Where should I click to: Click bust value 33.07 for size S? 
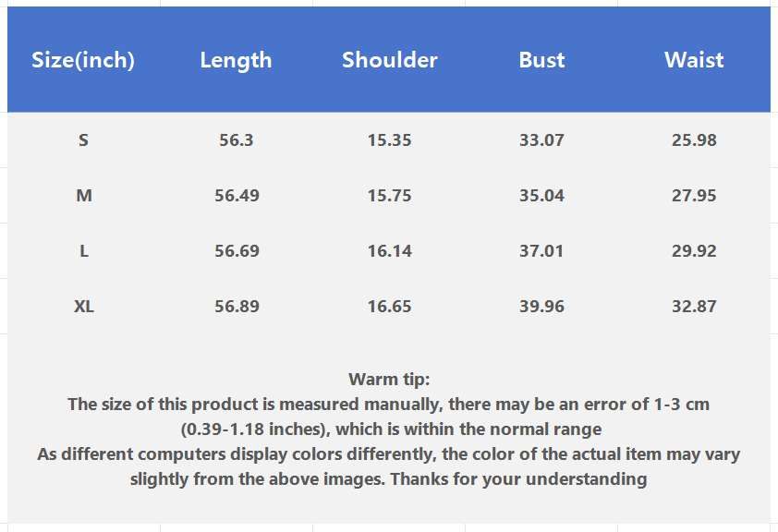tap(541, 140)
